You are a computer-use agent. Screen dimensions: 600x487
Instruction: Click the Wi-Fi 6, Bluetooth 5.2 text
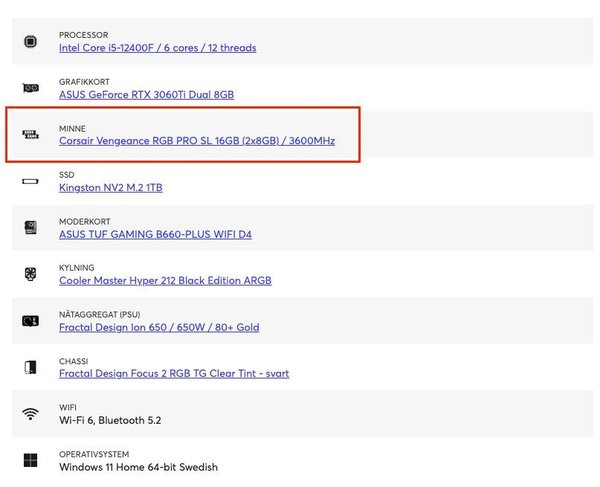point(110,421)
